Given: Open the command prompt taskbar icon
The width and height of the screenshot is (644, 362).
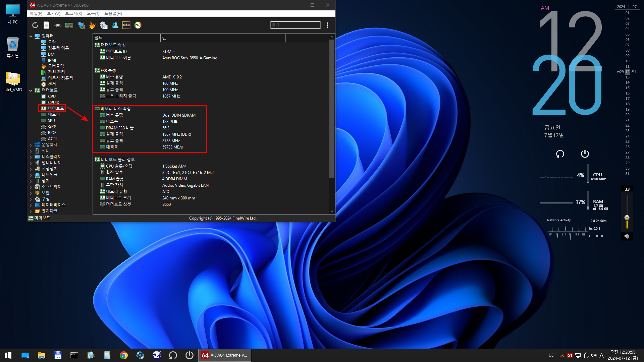Looking at the screenshot, I should tap(74, 355).
